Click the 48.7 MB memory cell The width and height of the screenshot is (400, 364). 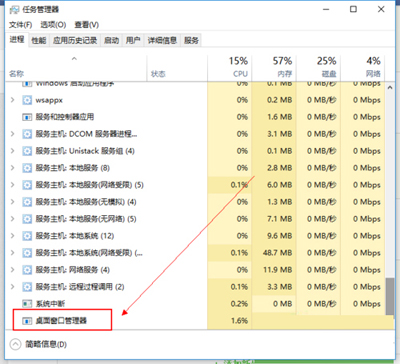274,253
